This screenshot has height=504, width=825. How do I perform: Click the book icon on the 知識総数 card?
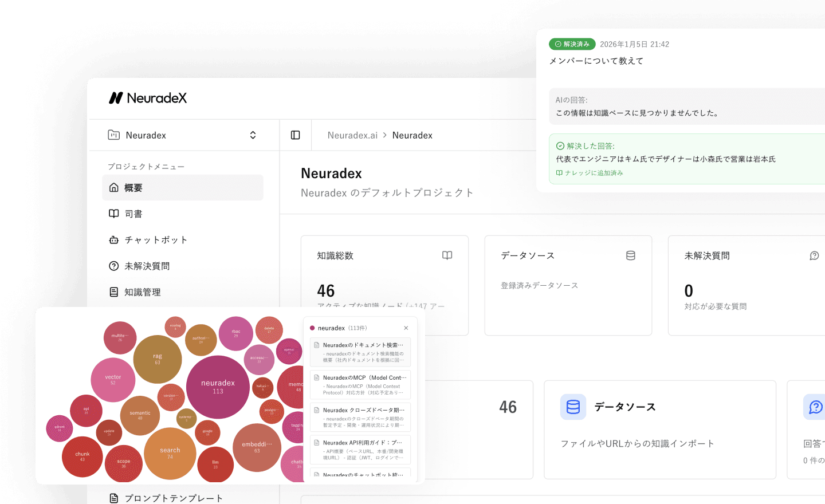(x=447, y=255)
